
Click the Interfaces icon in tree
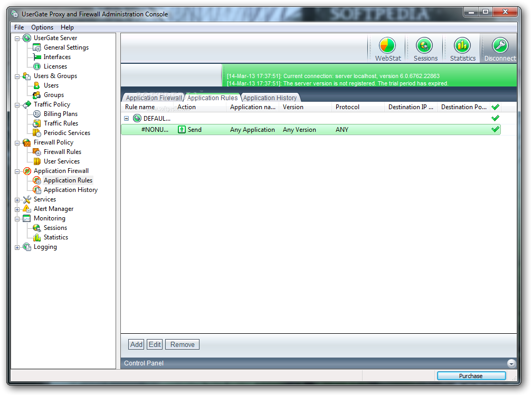click(36, 57)
